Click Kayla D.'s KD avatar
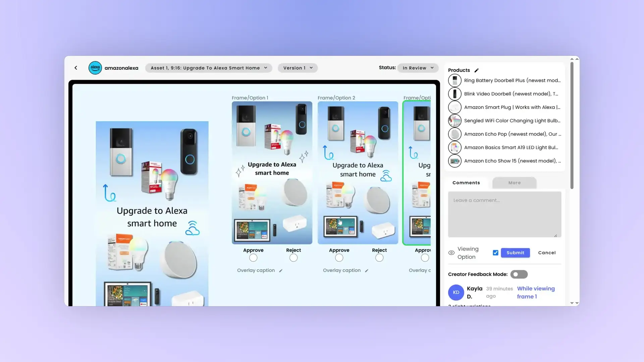This screenshot has height=362, width=644. click(456, 292)
